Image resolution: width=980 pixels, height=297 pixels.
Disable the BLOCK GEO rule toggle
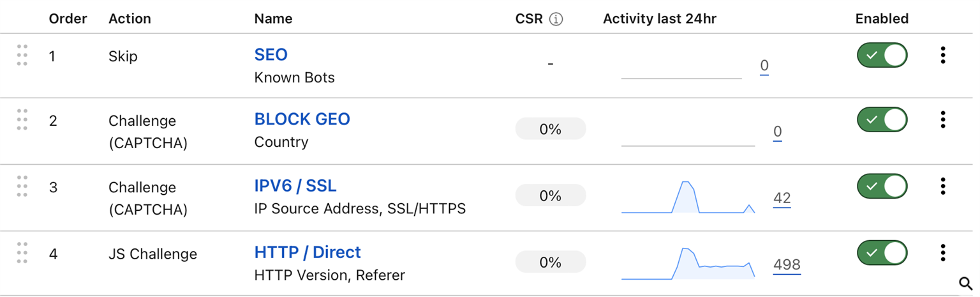[882, 119]
